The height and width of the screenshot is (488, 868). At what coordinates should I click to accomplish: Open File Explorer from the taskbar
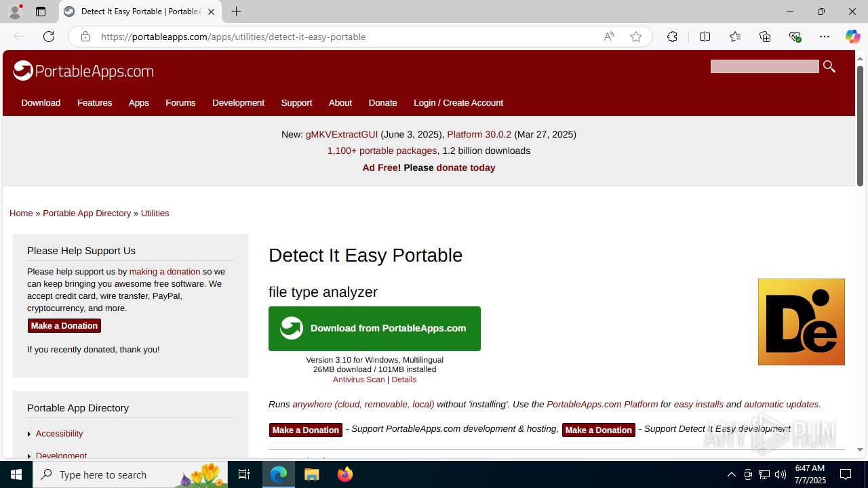(x=312, y=474)
